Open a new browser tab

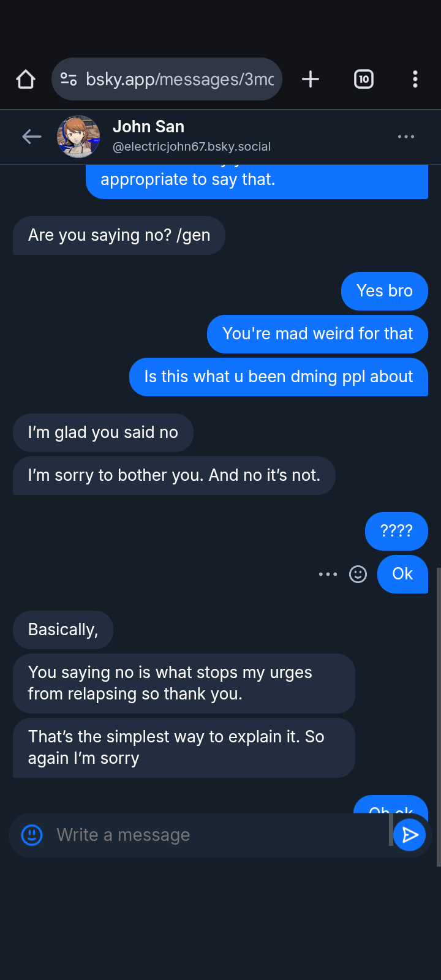(311, 79)
